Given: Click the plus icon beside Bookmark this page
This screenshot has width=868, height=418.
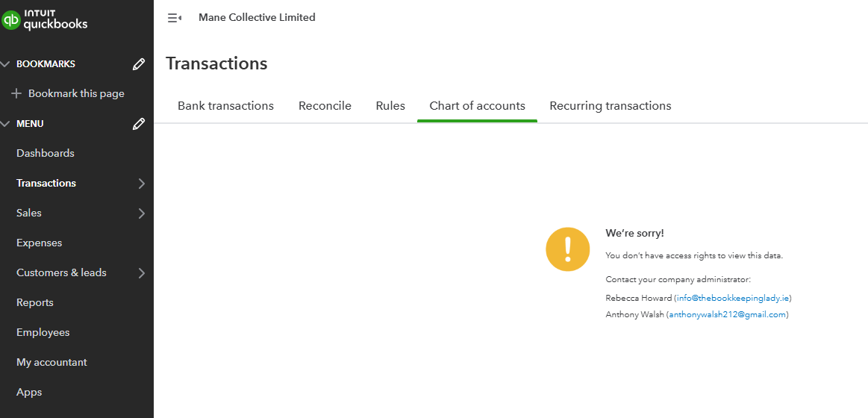Looking at the screenshot, I should coord(16,94).
